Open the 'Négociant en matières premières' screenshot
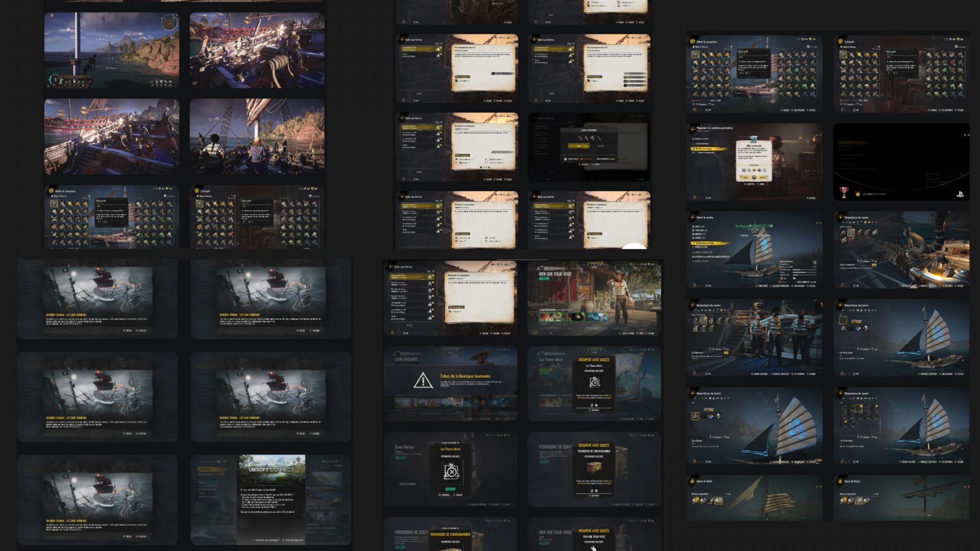This screenshot has height=551, width=980. (754, 162)
